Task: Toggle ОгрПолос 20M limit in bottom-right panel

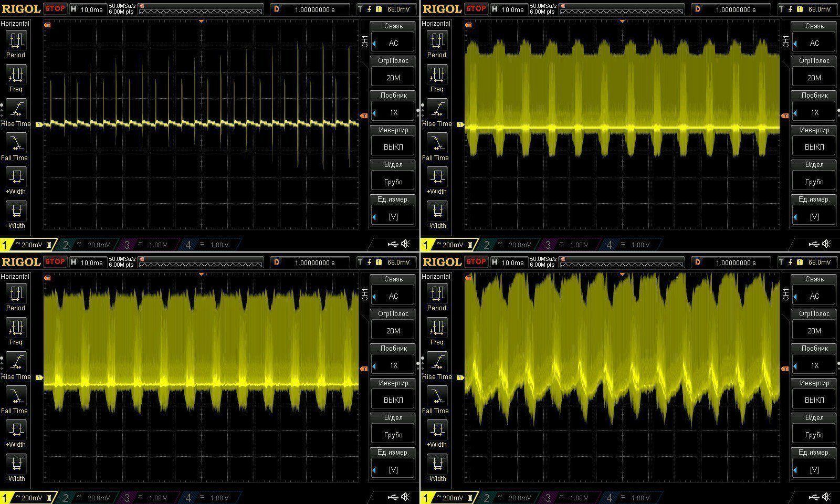Action: point(814,331)
